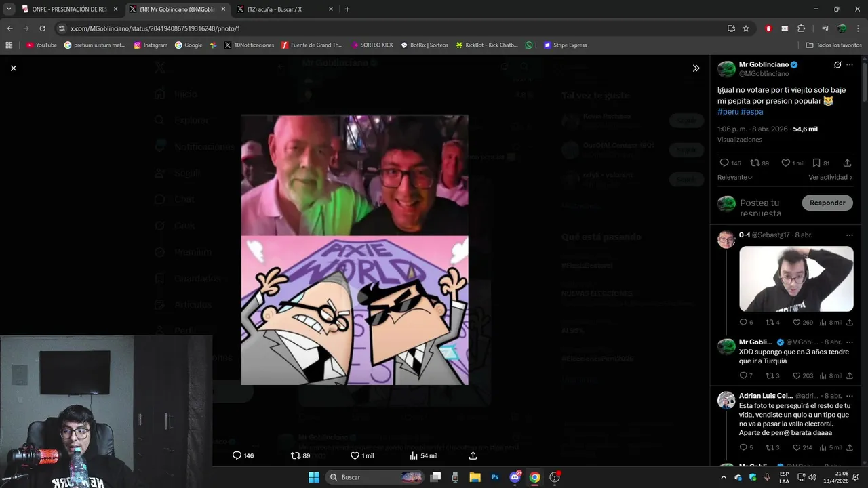Screen dimensions: 868x488
Task: Open more options menu on Mr Goblinciano's tweet
Action: click(850, 65)
